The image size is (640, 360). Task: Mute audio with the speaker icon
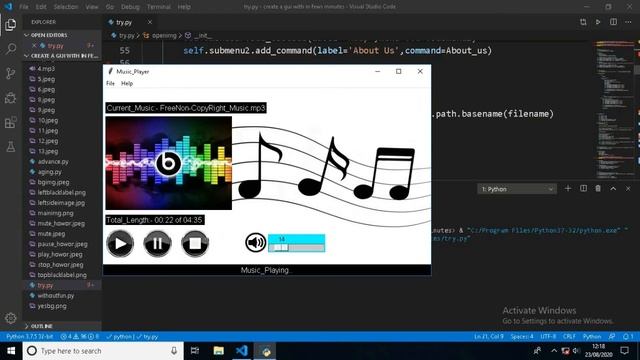pos(256,242)
